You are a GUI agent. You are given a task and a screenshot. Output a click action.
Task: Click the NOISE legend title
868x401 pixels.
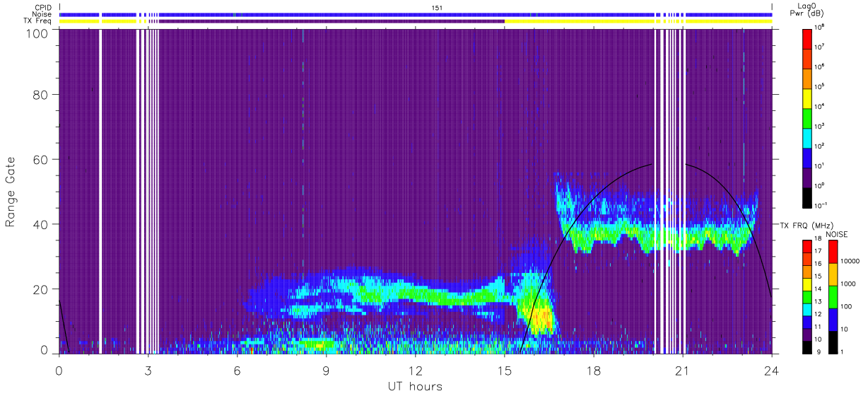(x=837, y=233)
